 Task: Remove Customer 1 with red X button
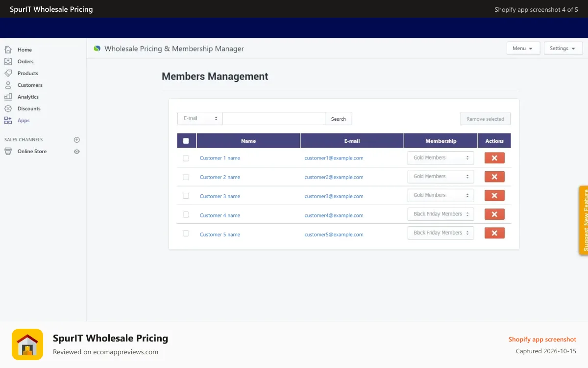pos(494,158)
